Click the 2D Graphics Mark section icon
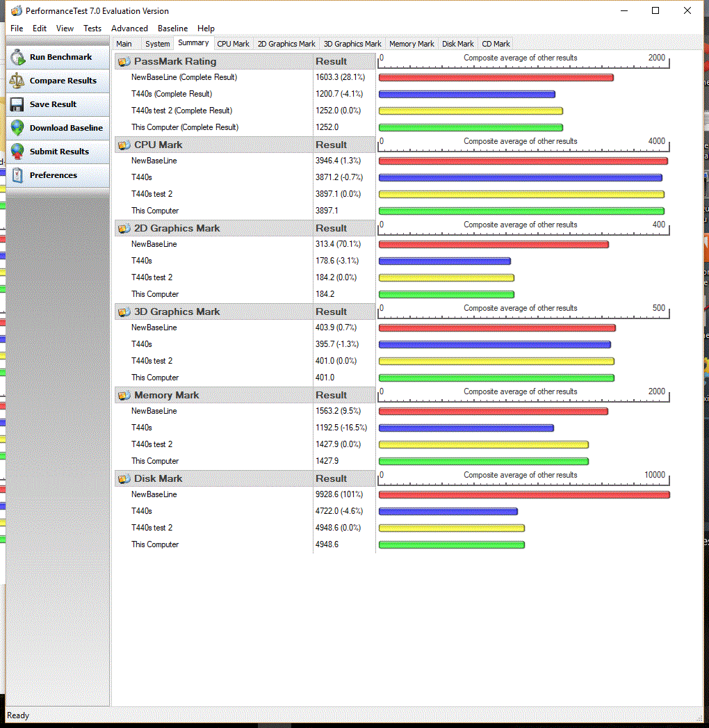The image size is (709, 728). click(x=124, y=229)
